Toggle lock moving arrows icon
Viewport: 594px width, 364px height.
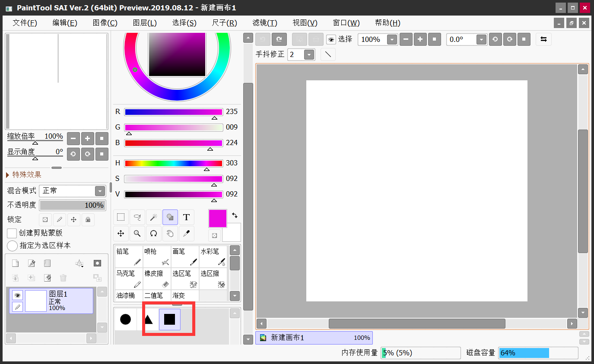click(73, 219)
